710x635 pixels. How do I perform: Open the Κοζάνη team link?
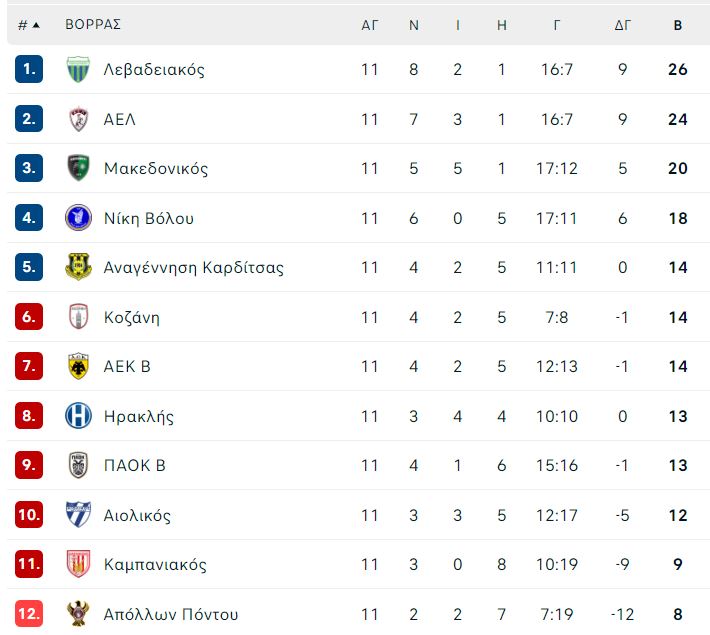pyautogui.click(x=131, y=318)
